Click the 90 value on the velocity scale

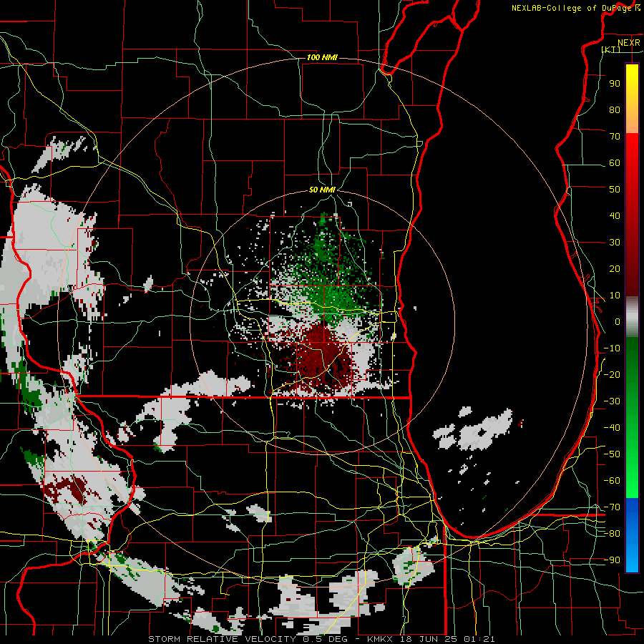[615, 84]
